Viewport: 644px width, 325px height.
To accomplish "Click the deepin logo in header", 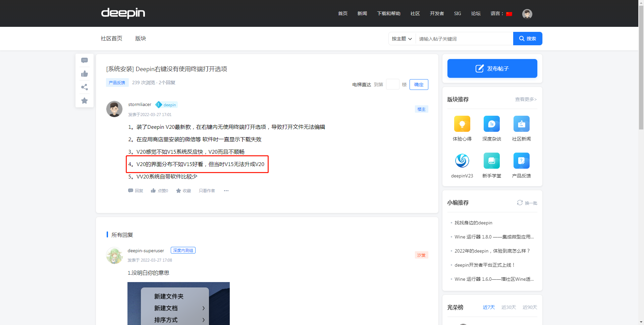I will (x=123, y=13).
